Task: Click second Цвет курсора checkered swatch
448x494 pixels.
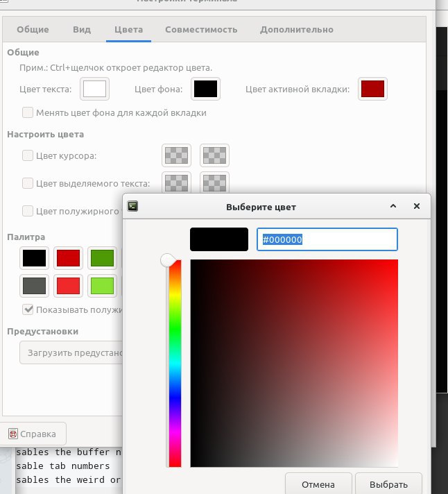Action: (x=214, y=155)
